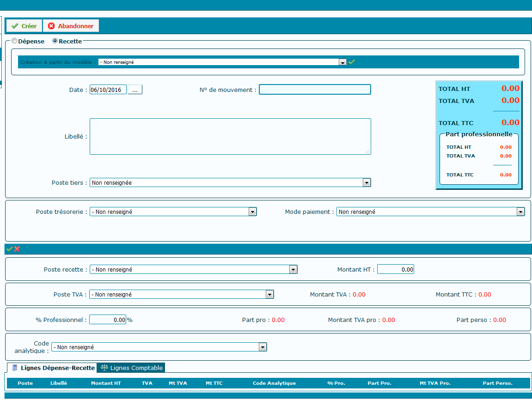Click the Abandonner button
532x400 pixels.
point(71,26)
